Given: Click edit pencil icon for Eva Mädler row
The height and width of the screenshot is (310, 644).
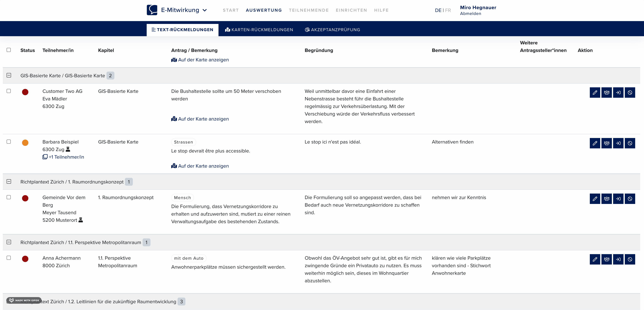Looking at the screenshot, I should click(x=595, y=92).
